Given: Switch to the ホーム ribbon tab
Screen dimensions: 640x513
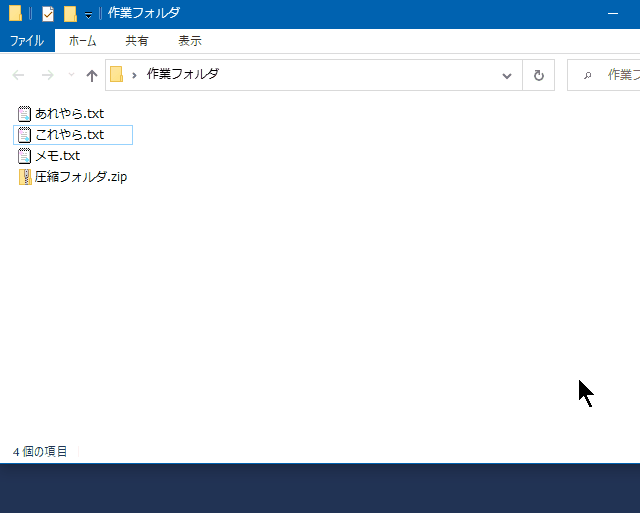Looking at the screenshot, I should point(82,41).
